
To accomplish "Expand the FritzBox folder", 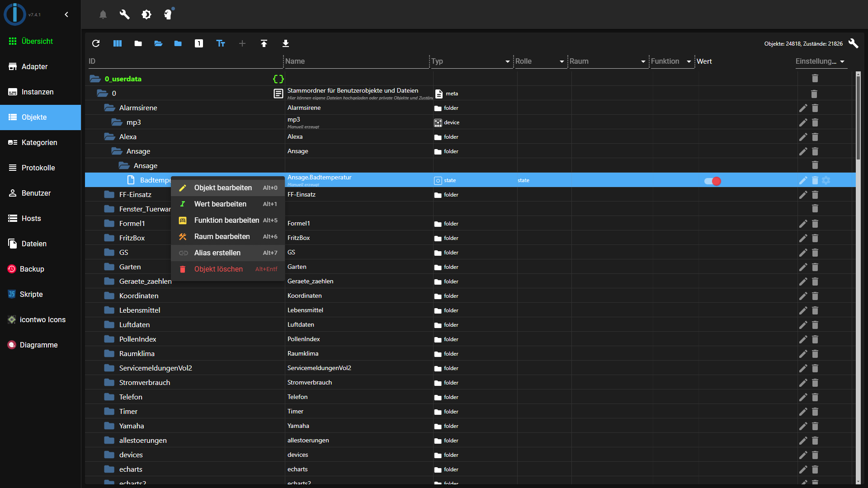I will click(x=109, y=238).
